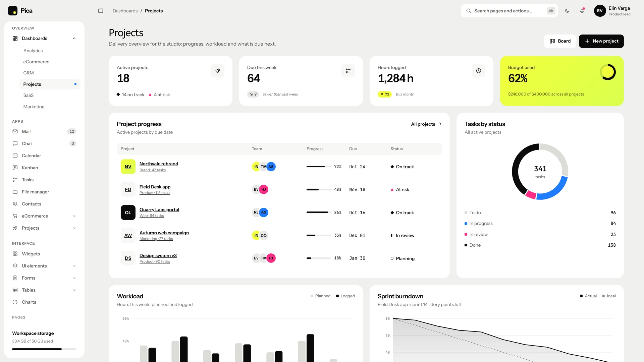Click the File manager folder icon
The image size is (644, 362).
click(x=15, y=192)
